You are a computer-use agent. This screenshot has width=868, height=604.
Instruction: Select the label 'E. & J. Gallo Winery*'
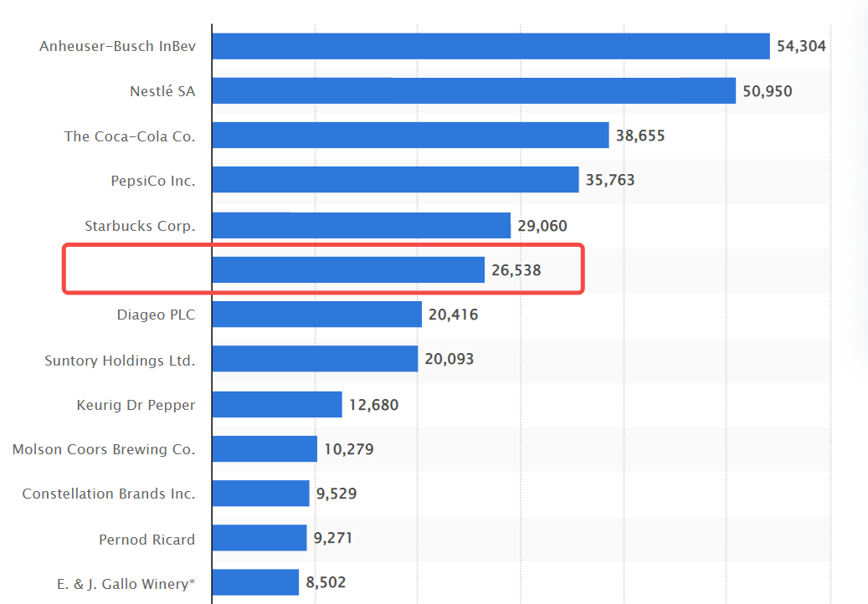pos(126,584)
